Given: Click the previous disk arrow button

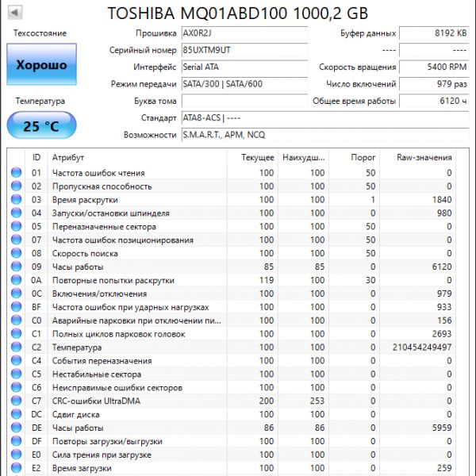Looking at the screenshot, I should (15, 13).
